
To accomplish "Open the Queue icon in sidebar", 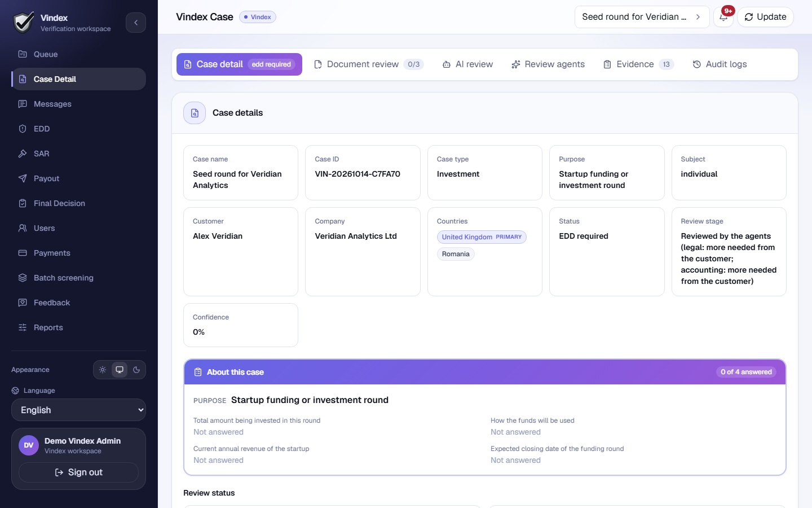I will point(23,54).
